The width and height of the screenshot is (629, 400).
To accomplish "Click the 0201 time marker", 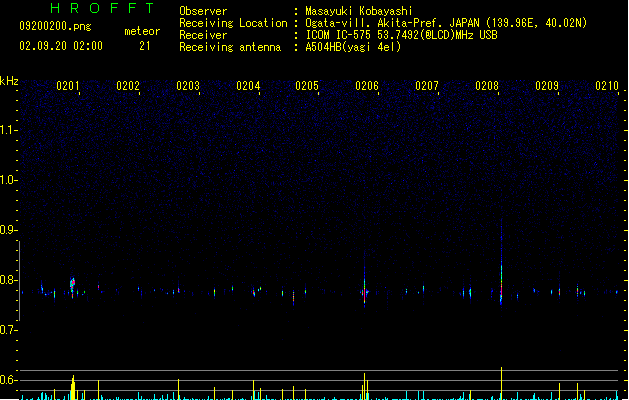I will pyautogui.click(x=68, y=87).
